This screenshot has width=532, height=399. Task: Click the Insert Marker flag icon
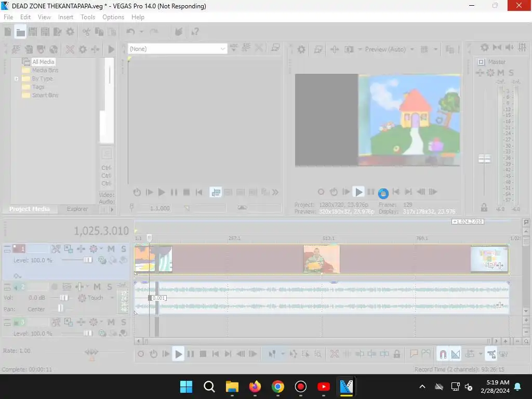414,354
